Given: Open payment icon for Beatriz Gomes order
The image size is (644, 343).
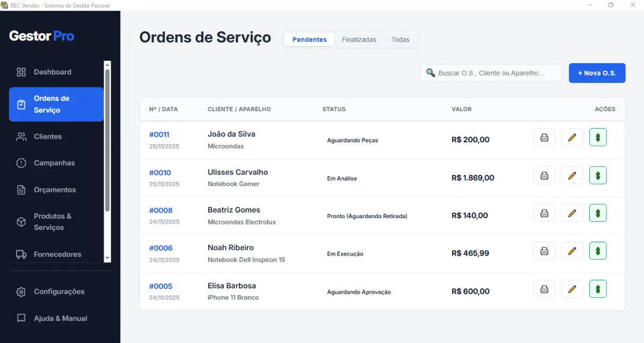Looking at the screenshot, I should 598,213.
